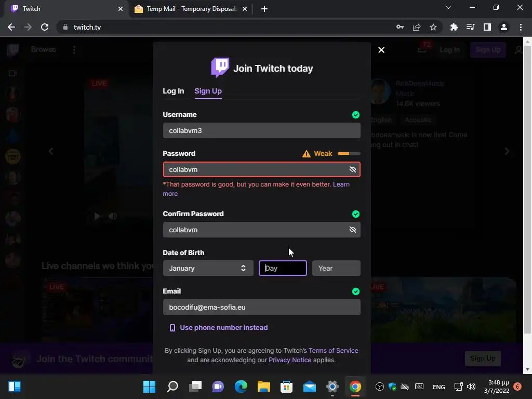Screen dimensions: 532x399
Task: Open Task View on taskbar
Action: tap(195, 387)
